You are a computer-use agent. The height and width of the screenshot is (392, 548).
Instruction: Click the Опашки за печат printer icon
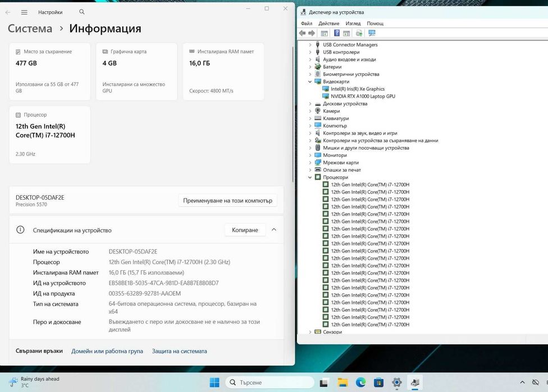point(318,170)
